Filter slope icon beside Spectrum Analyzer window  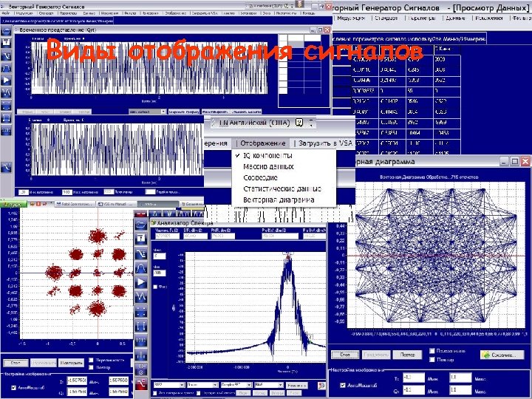(141, 253)
